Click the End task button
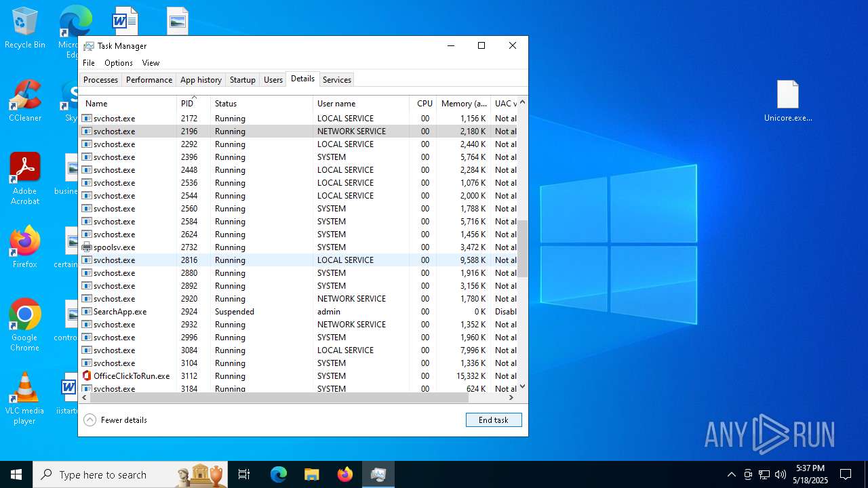 [494, 420]
